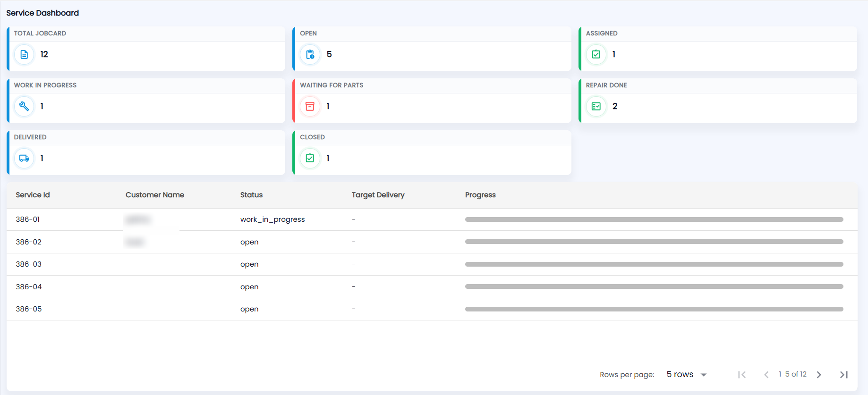Click the Total Jobcard count of 12
The image size is (868, 395).
(x=44, y=54)
